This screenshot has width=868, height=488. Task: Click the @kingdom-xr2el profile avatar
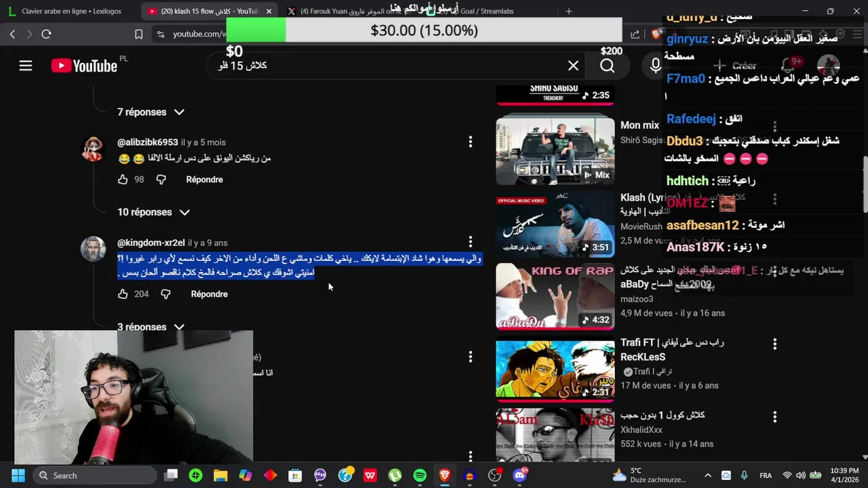click(x=93, y=249)
